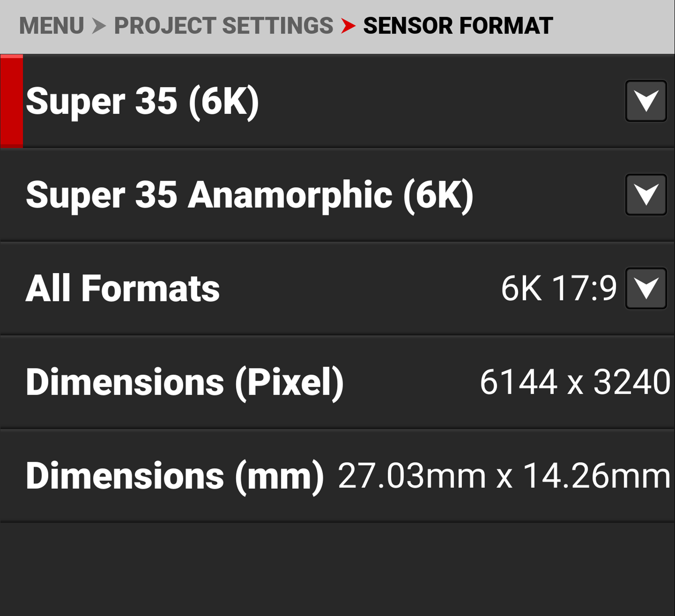Click the Dimensions (mm) label

(x=175, y=476)
